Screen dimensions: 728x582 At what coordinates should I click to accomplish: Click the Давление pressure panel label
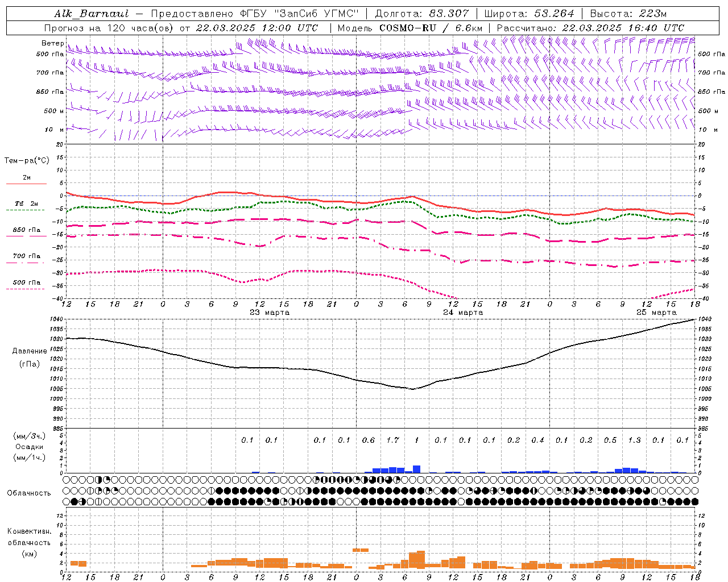click(28, 351)
